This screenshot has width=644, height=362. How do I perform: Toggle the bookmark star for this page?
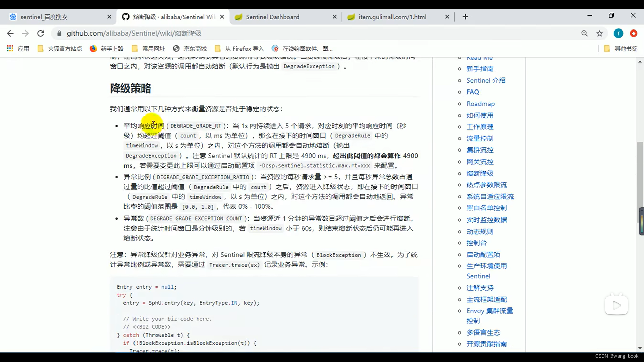tap(600, 33)
